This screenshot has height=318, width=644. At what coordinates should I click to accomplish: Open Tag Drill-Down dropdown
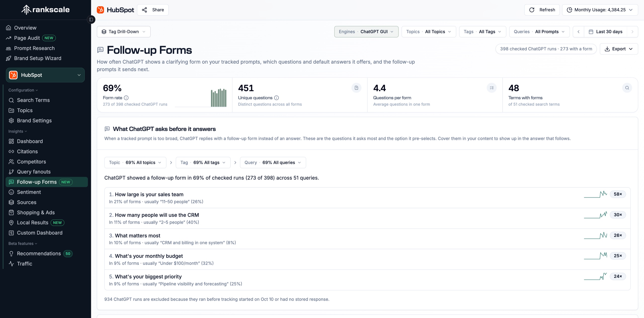124,32
